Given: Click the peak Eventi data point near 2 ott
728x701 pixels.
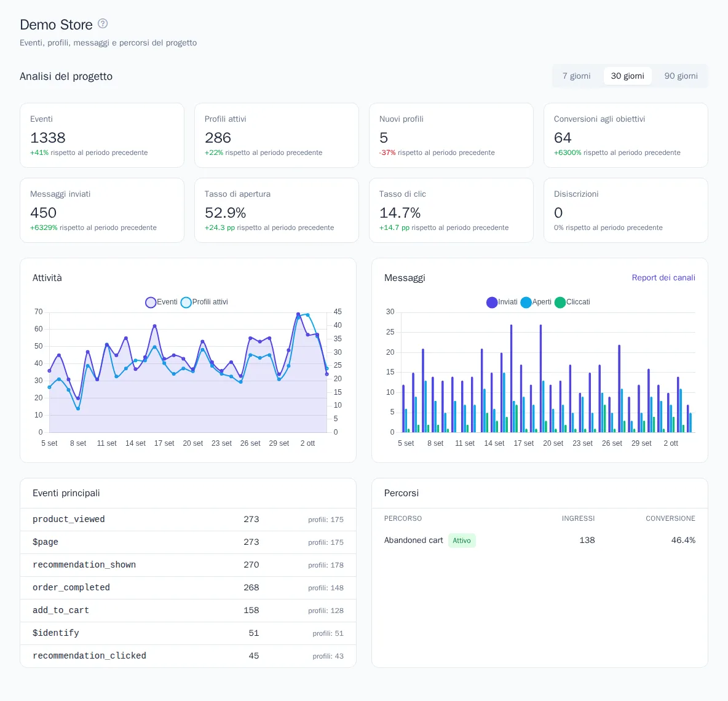Looking at the screenshot, I should point(298,315).
